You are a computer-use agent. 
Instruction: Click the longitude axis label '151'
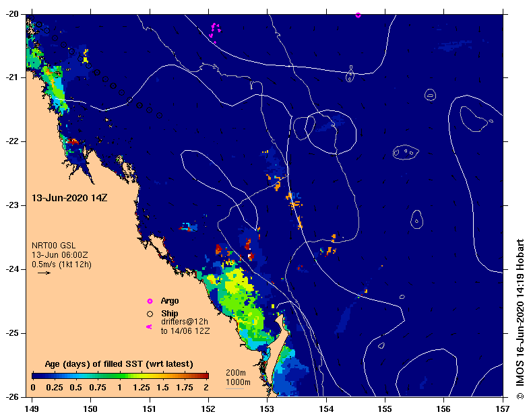149,409
